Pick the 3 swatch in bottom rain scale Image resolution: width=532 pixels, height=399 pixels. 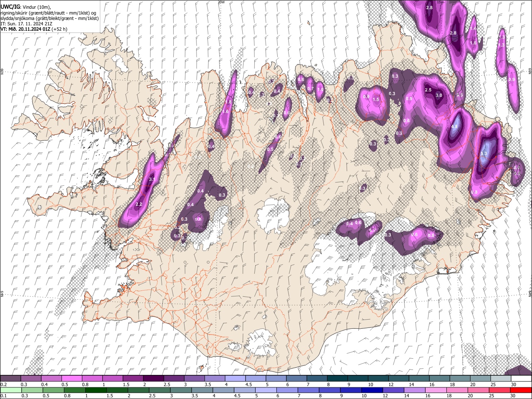click(x=181, y=390)
